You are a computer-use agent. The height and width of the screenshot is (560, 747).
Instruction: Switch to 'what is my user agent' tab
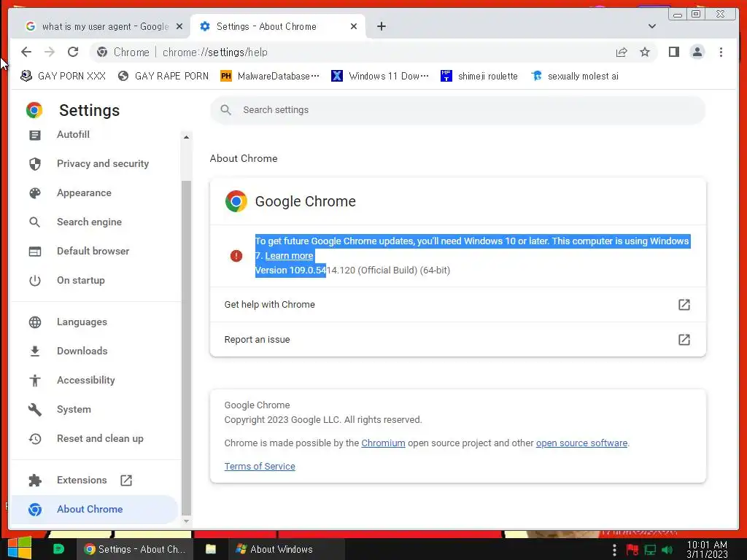[x=104, y=26]
